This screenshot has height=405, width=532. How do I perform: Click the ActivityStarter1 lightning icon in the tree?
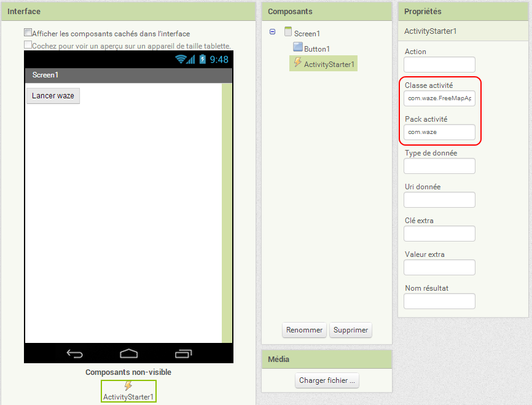297,62
